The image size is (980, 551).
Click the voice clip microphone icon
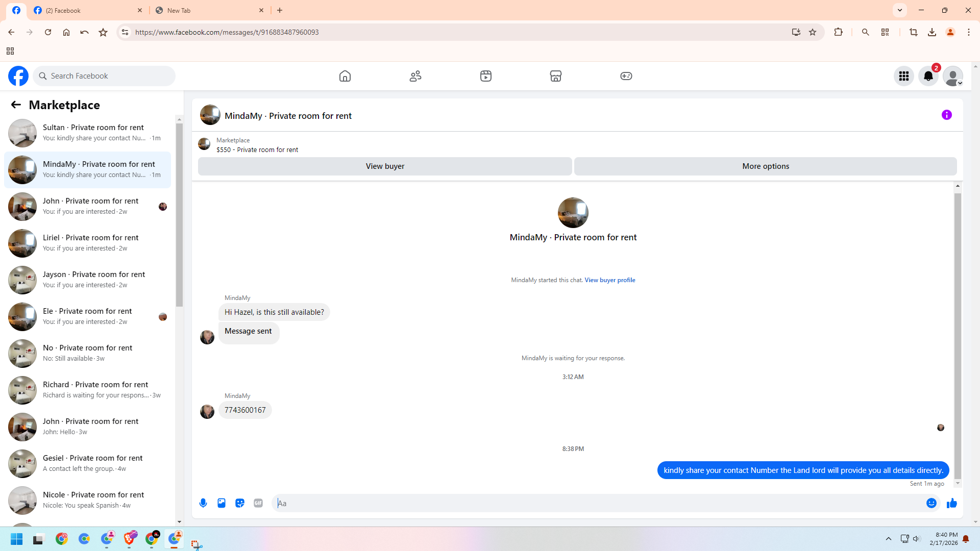click(203, 503)
